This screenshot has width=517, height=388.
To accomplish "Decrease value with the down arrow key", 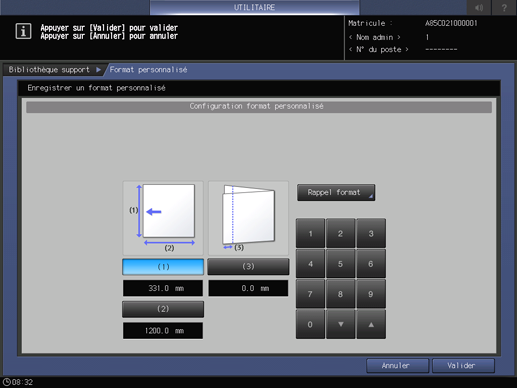I will pos(340,324).
